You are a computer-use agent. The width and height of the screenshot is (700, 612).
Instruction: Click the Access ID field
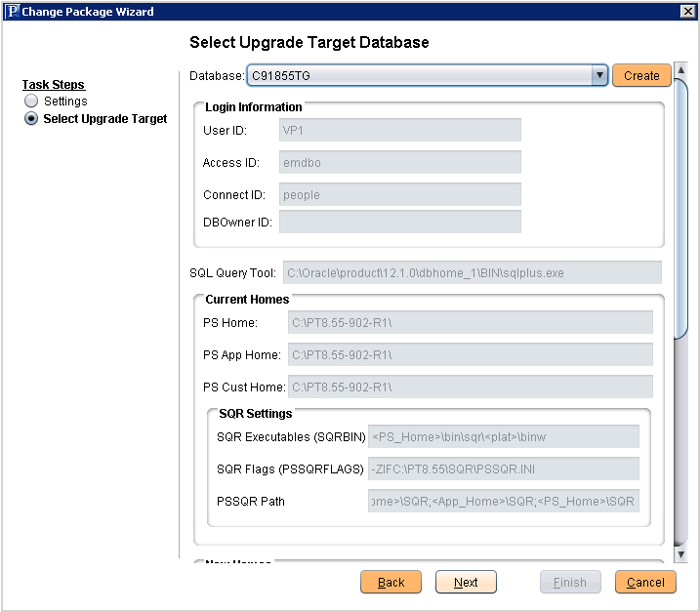pos(400,162)
